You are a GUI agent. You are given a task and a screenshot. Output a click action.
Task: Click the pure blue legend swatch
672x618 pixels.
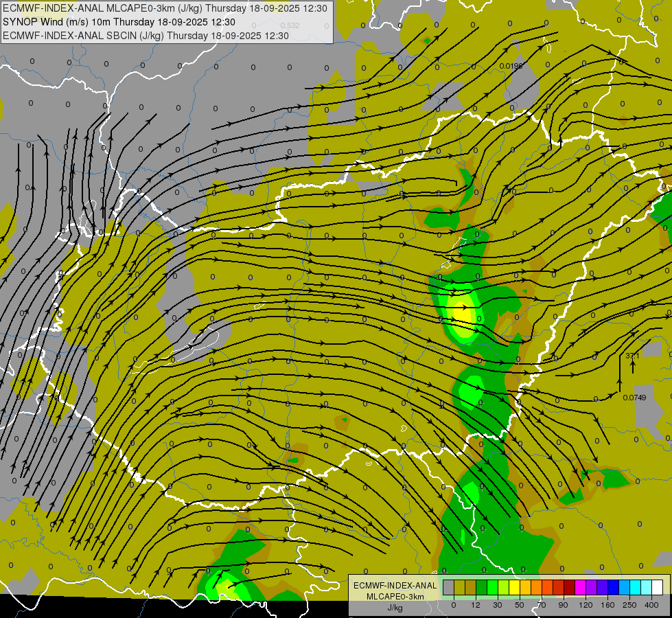tap(614, 587)
